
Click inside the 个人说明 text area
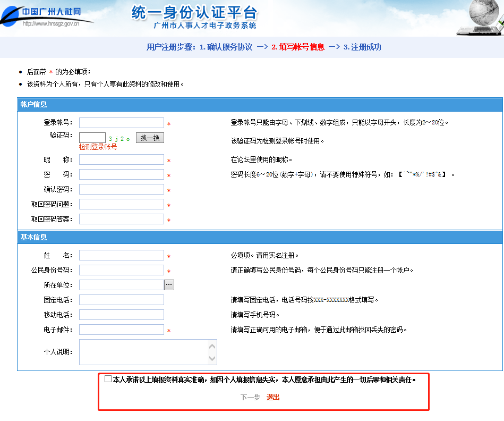tap(143, 352)
